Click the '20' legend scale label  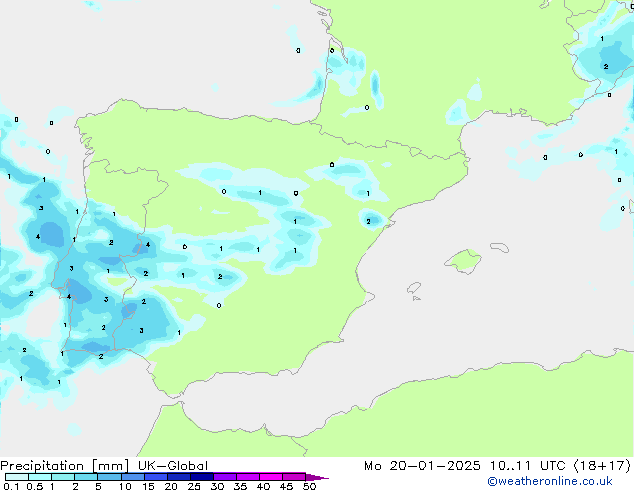click(x=171, y=486)
